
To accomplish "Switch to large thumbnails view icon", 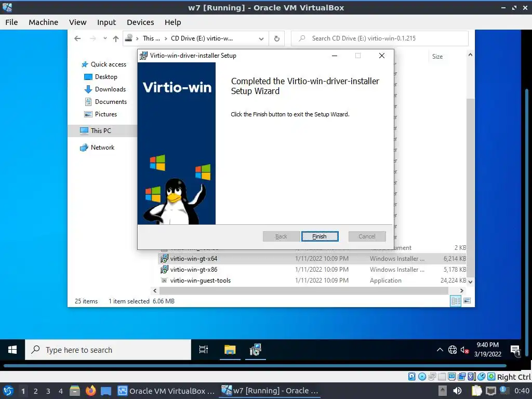I will (x=467, y=301).
